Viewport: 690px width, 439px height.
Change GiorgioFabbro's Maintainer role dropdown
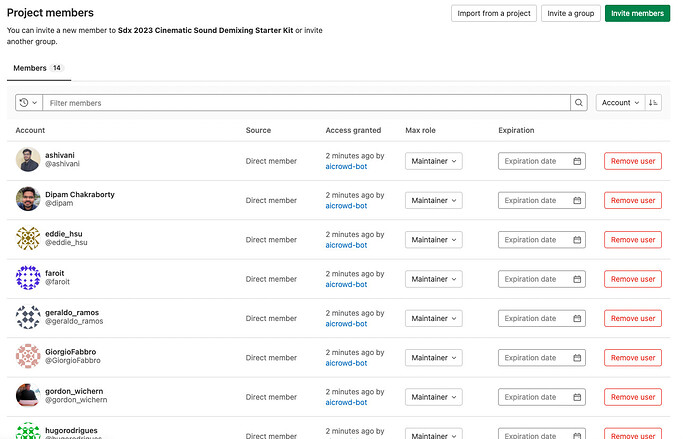[x=433, y=358]
